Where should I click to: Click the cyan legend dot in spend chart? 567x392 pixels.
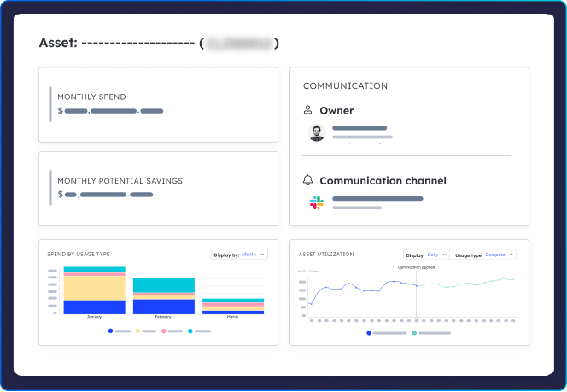190,331
